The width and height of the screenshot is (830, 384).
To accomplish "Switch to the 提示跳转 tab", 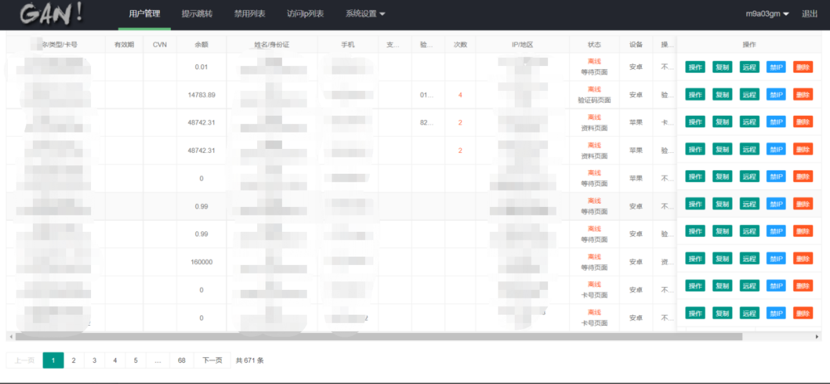I will [x=197, y=14].
